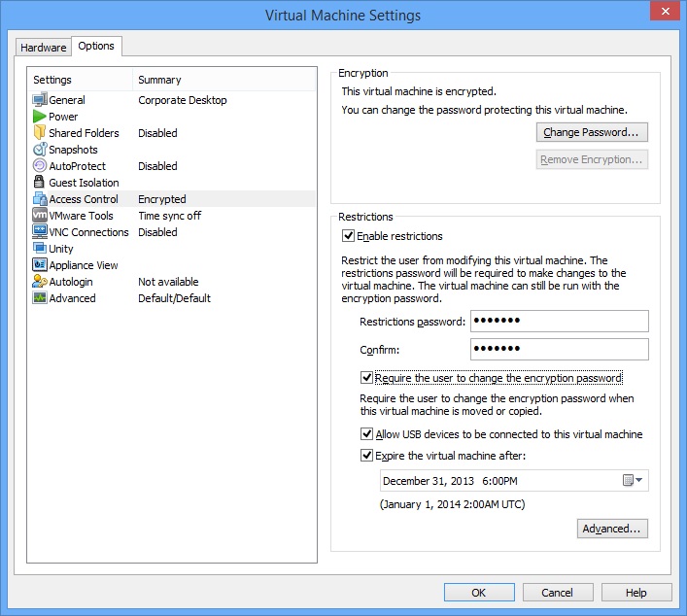Viewport: 687px width, 616px height.
Task: Select the General settings icon
Action: click(40, 100)
